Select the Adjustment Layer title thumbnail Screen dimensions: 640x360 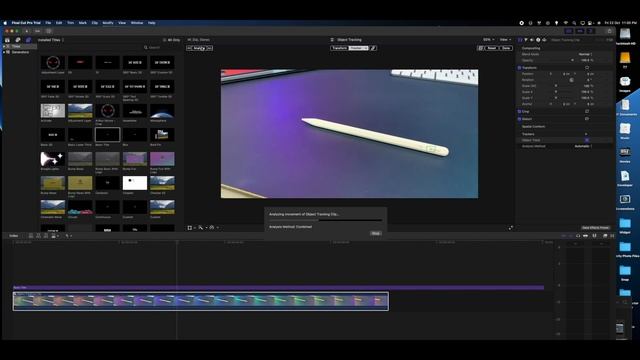click(x=53, y=62)
